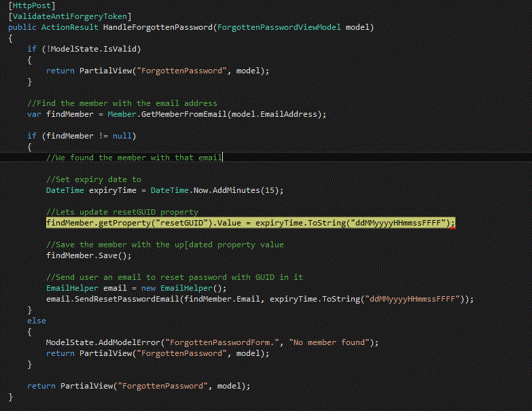The image size is (532, 411).
Task: Click the 'findMember != null' condition
Action: pyautogui.click(x=88, y=136)
